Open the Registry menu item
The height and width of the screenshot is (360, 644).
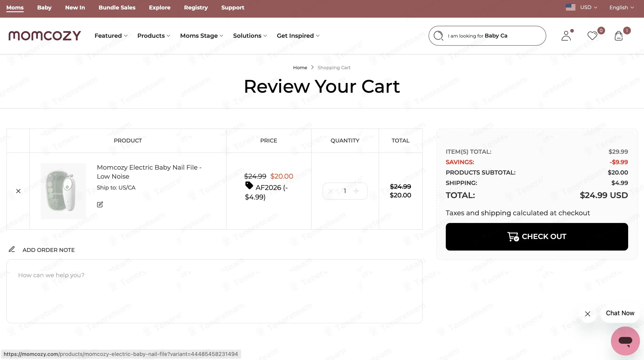tap(196, 7)
